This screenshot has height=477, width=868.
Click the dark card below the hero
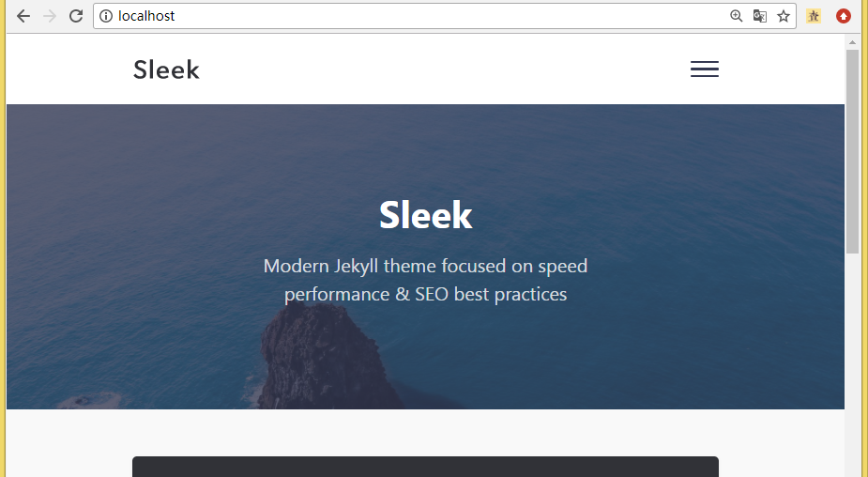(x=425, y=467)
